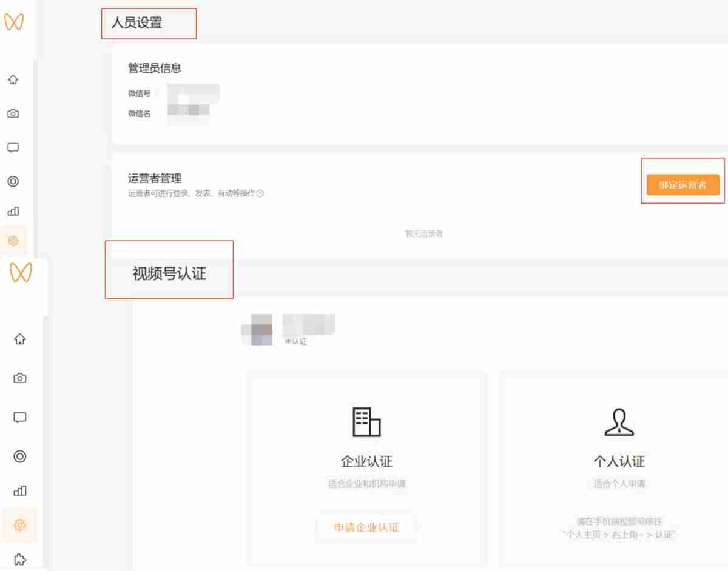The height and width of the screenshot is (571, 728).
Task: Open the chat bubble icon in the 人员设置 page sidebar
Action: tap(13, 147)
